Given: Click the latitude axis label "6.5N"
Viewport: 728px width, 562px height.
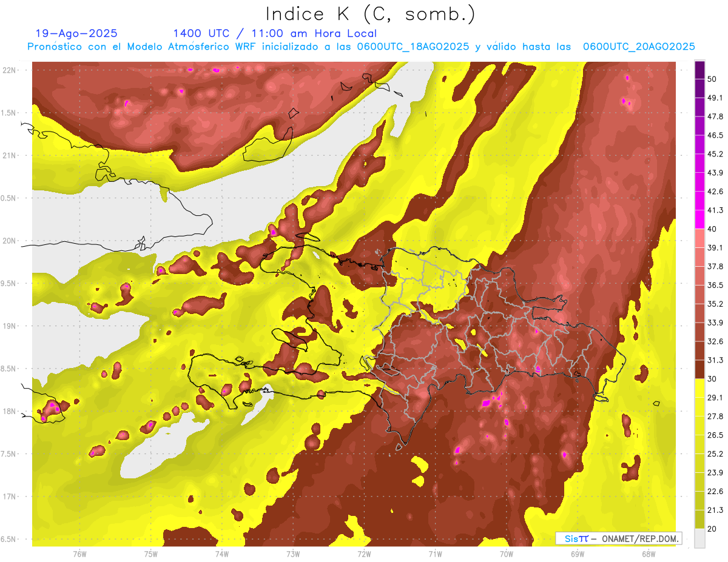Looking at the screenshot, I should click(9, 539).
